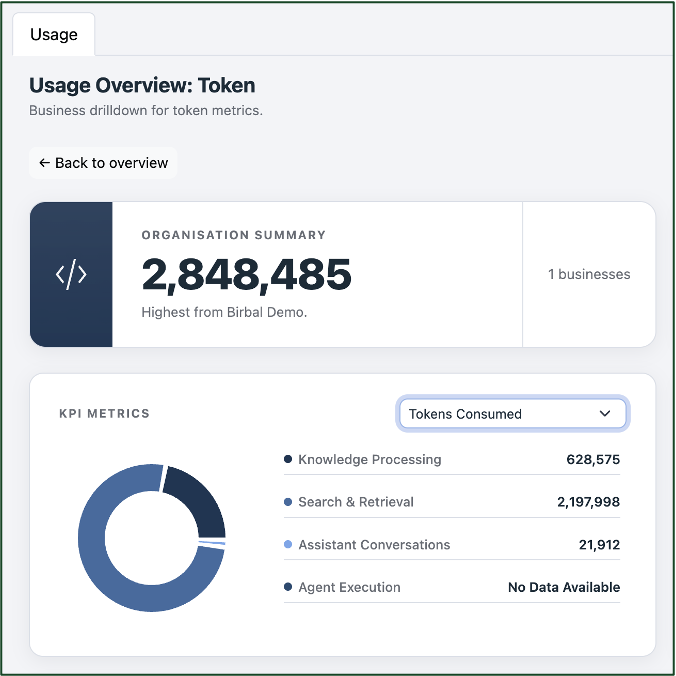Click the dropdown chevron arrow on Tokens Consumed

[605, 413]
